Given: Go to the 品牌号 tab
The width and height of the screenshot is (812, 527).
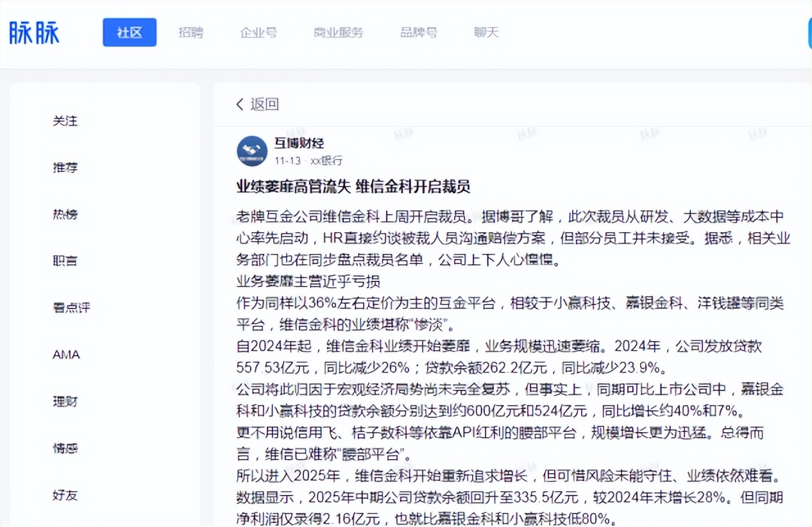Looking at the screenshot, I should [419, 33].
